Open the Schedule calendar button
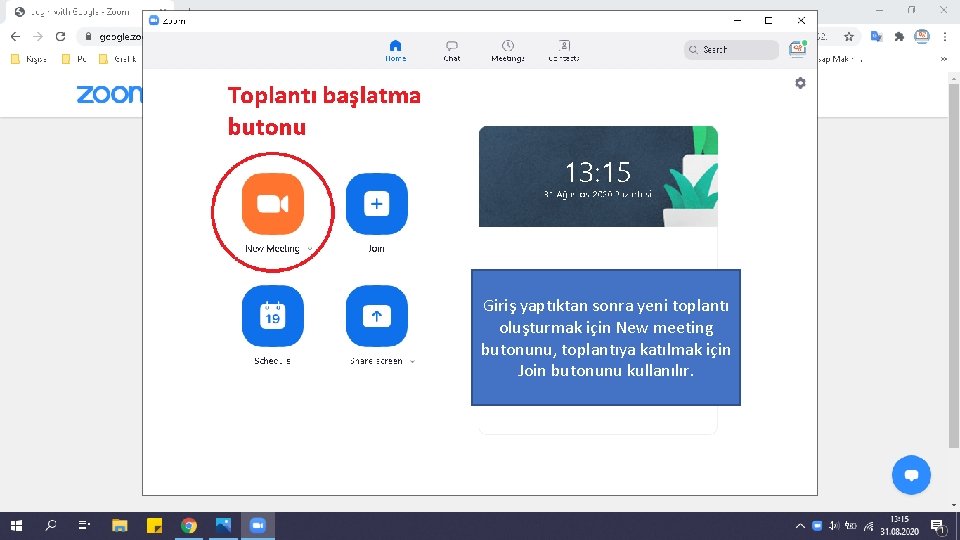Viewport: 960px width, 540px height. pyautogui.click(x=272, y=316)
